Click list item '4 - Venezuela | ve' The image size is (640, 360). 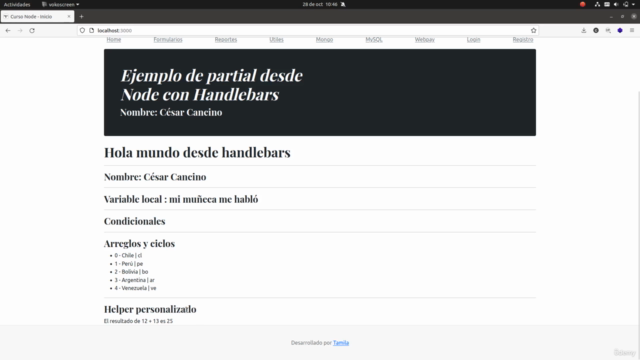[135, 288]
